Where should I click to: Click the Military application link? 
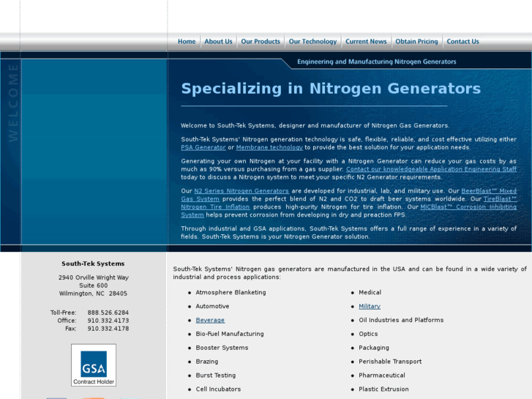[370, 306]
